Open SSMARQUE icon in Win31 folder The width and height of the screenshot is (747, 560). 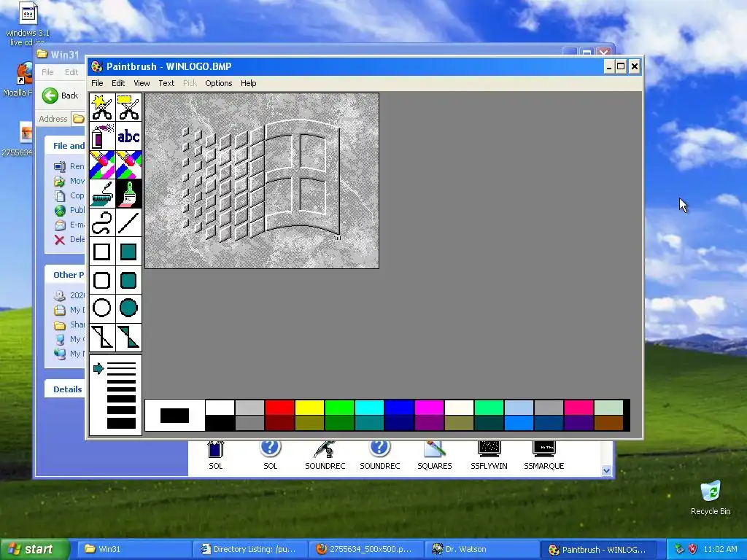tap(544, 455)
